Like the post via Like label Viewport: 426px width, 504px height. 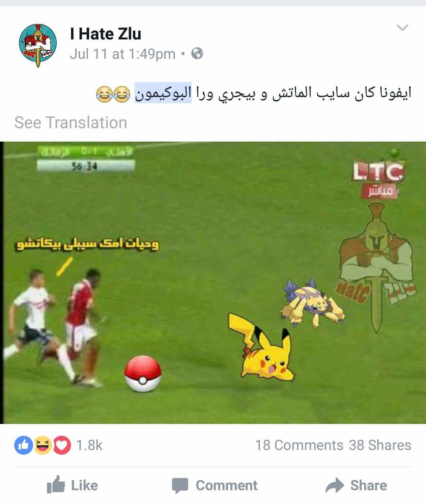tap(84, 485)
